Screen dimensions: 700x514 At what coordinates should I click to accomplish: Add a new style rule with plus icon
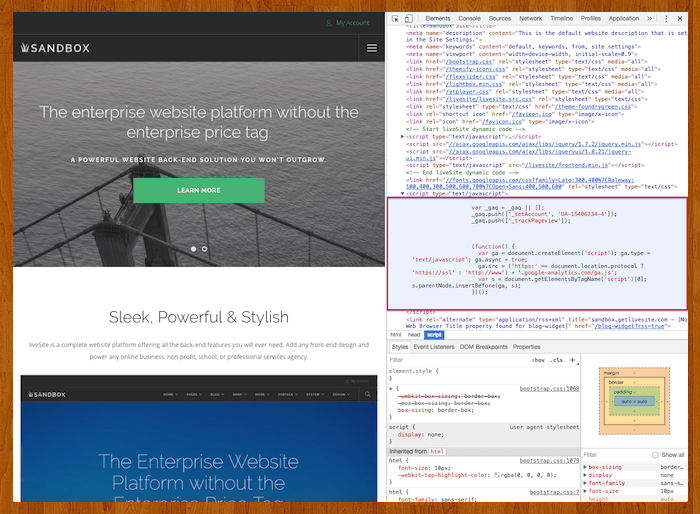pyautogui.click(x=572, y=360)
